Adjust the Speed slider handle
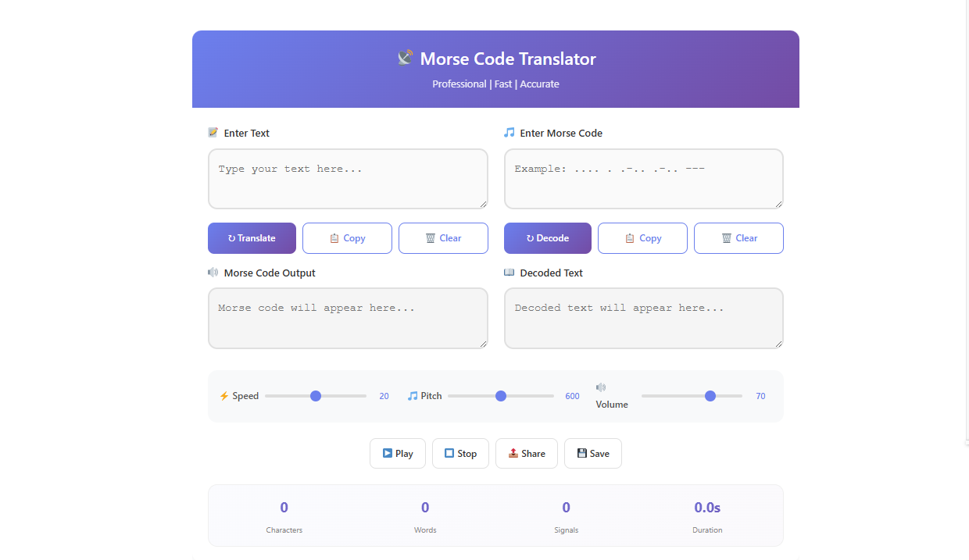 [315, 396]
